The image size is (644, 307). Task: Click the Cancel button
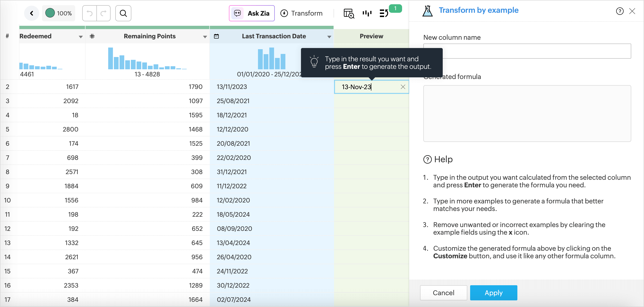tap(443, 293)
